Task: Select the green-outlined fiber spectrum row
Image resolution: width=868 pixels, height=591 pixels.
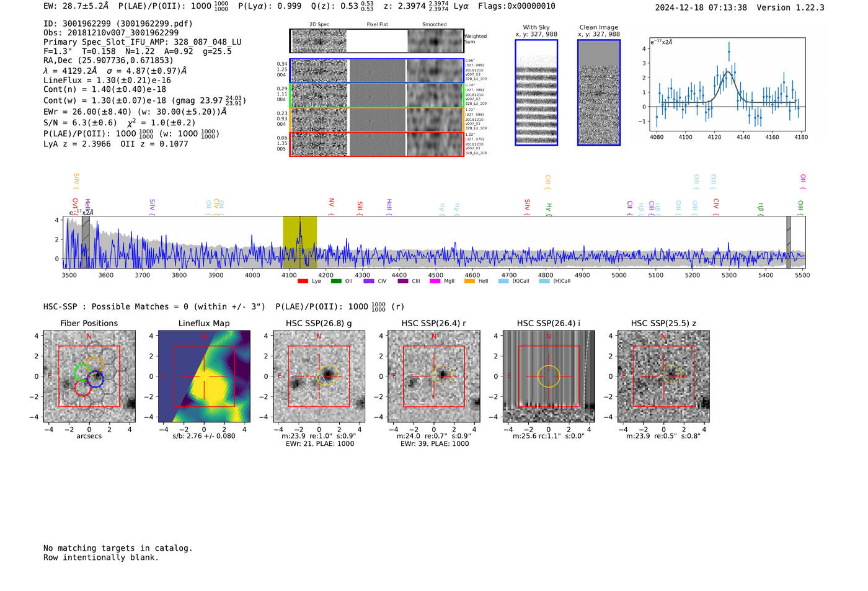Action: point(376,96)
